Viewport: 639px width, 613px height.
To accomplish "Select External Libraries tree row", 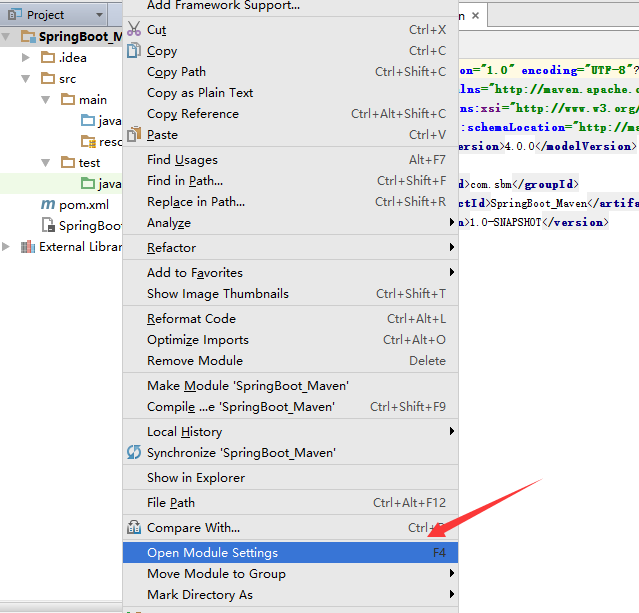I will pyautogui.click(x=61, y=247).
